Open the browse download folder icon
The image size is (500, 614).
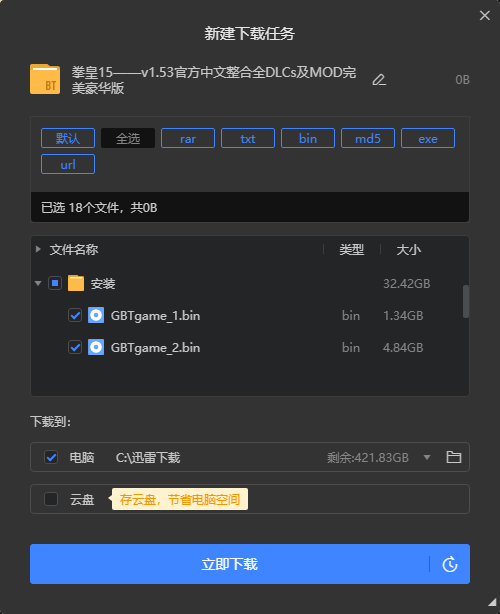pyautogui.click(x=454, y=457)
